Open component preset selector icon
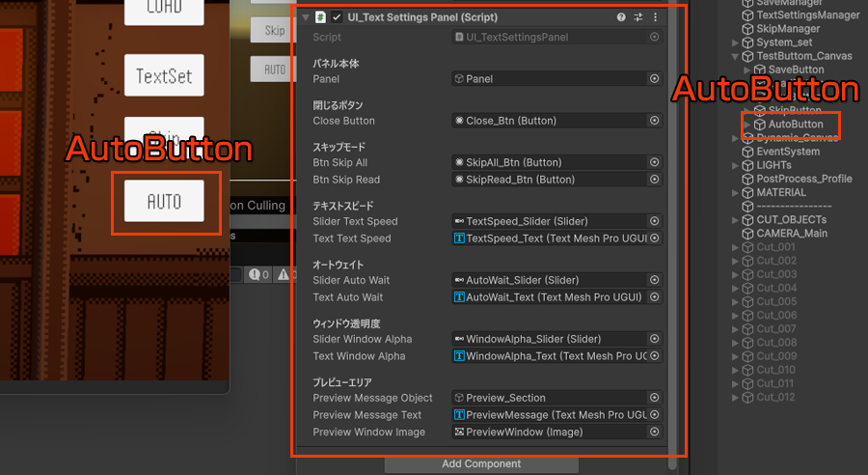Screen dimensions: 868x475 (638, 17)
